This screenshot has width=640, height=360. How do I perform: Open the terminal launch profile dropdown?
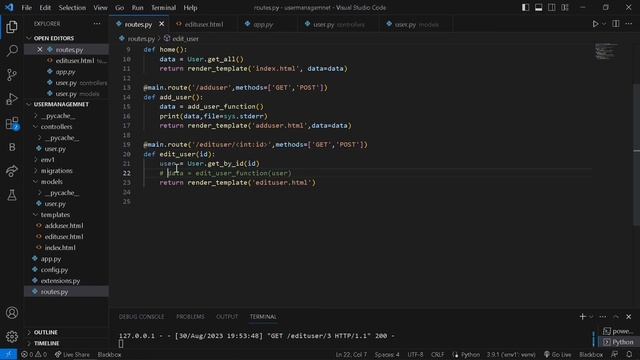tap(591, 316)
